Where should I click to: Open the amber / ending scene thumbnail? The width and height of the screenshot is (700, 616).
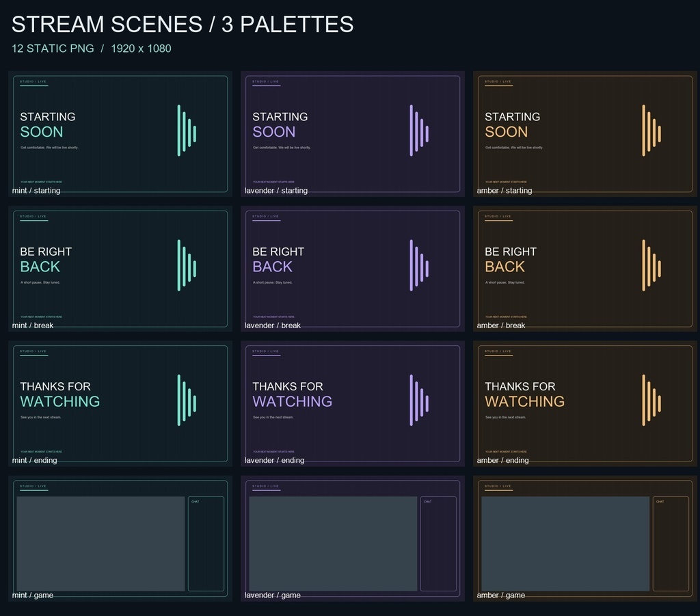pyautogui.click(x=585, y=403)
